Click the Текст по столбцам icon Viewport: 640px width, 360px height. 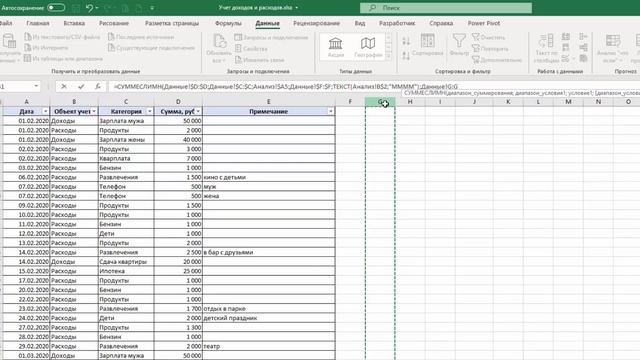pos(546,41)
